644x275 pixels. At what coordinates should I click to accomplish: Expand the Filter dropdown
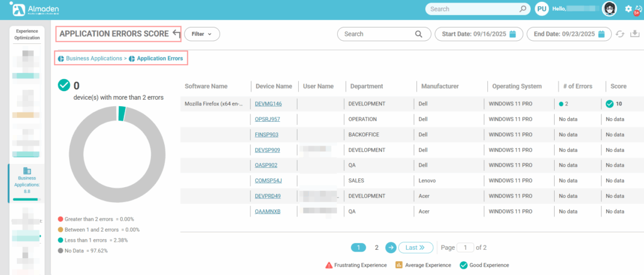[202, 34]
